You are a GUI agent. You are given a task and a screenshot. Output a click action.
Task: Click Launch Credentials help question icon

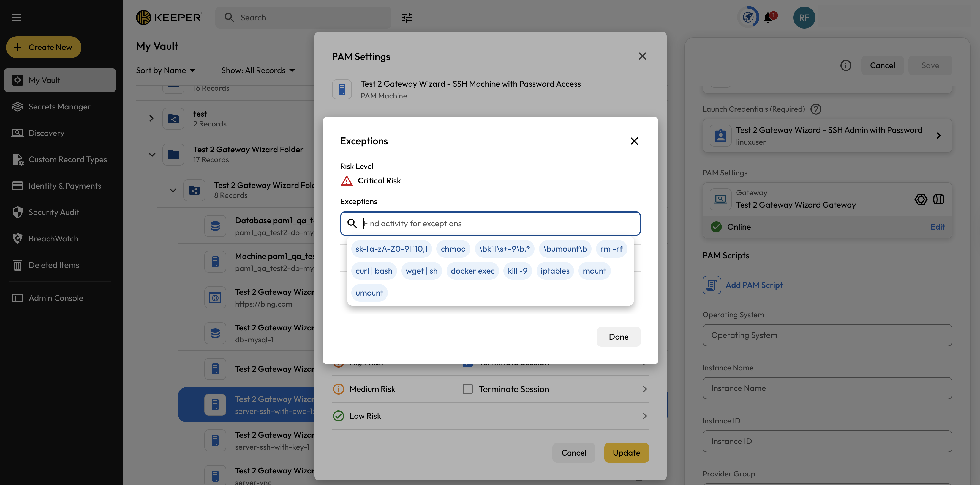pos(816,109)
